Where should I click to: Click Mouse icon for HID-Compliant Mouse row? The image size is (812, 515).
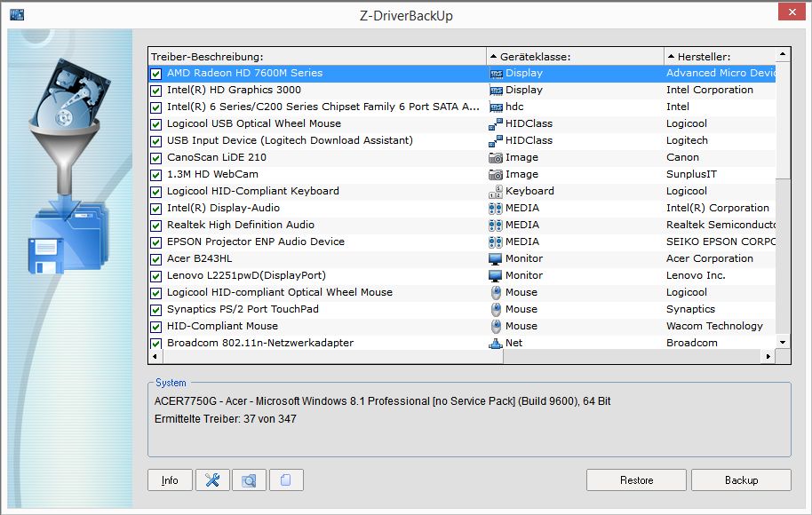tap(496, 327)
